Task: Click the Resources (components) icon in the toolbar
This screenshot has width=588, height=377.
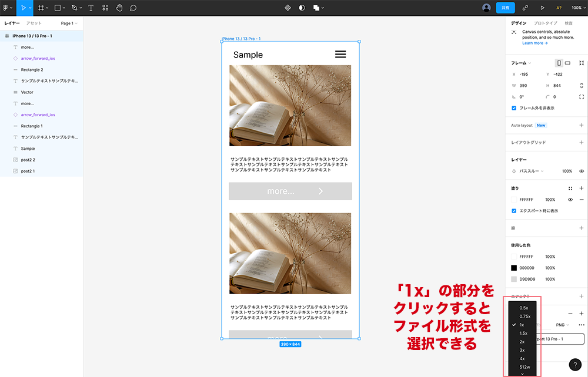Action: point(105,8)
